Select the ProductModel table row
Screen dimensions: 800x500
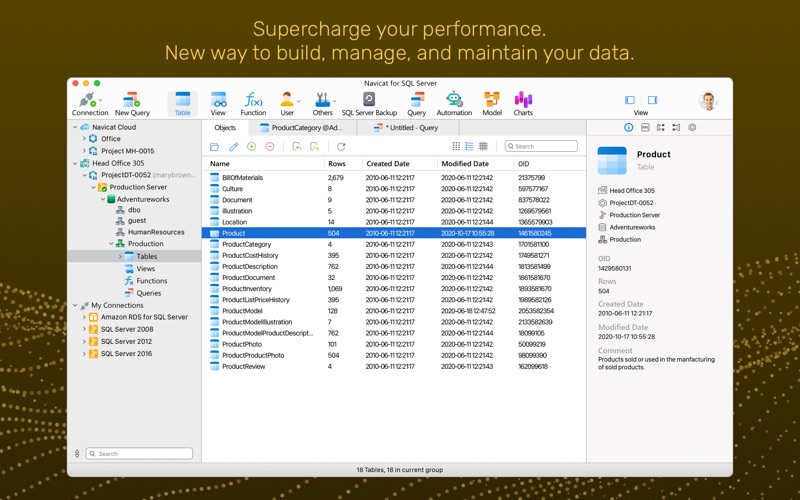point(393,311)
